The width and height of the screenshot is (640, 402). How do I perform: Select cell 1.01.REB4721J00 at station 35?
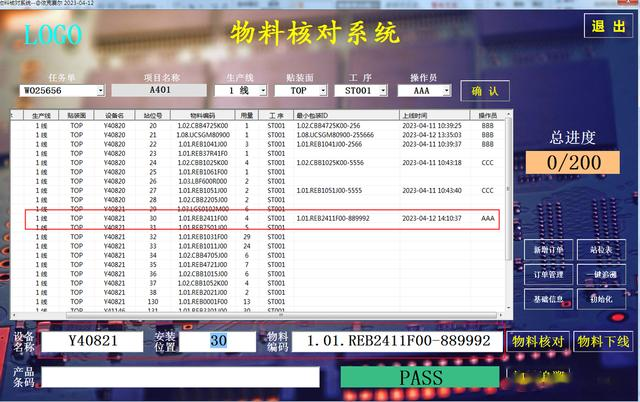tap(203, 264)
